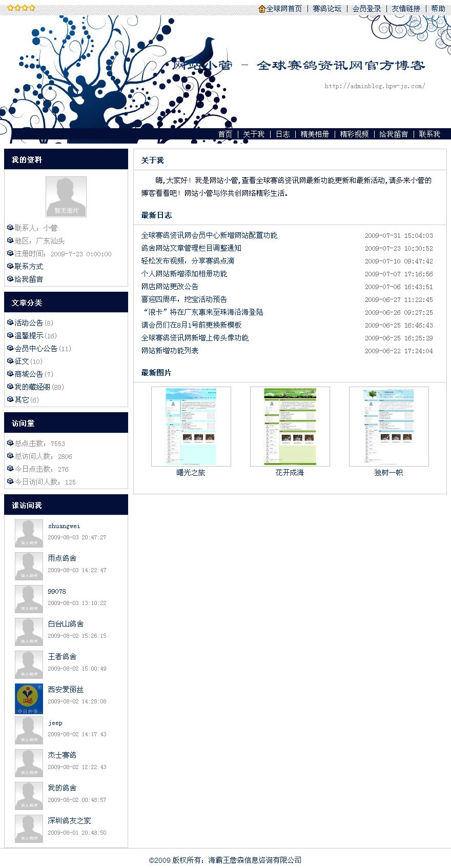Click the avatar icon of visitor 白台山鸽舍

29,632
